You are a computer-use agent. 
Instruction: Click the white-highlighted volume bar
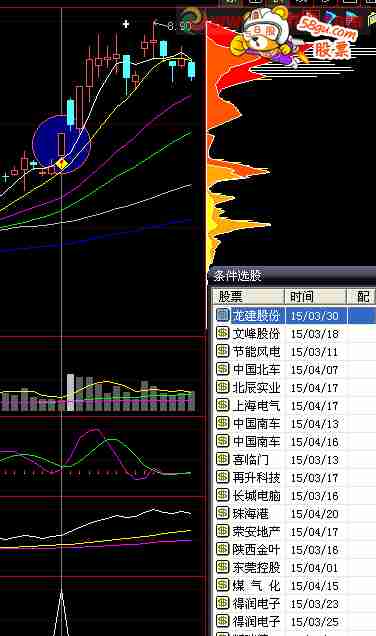71,392
